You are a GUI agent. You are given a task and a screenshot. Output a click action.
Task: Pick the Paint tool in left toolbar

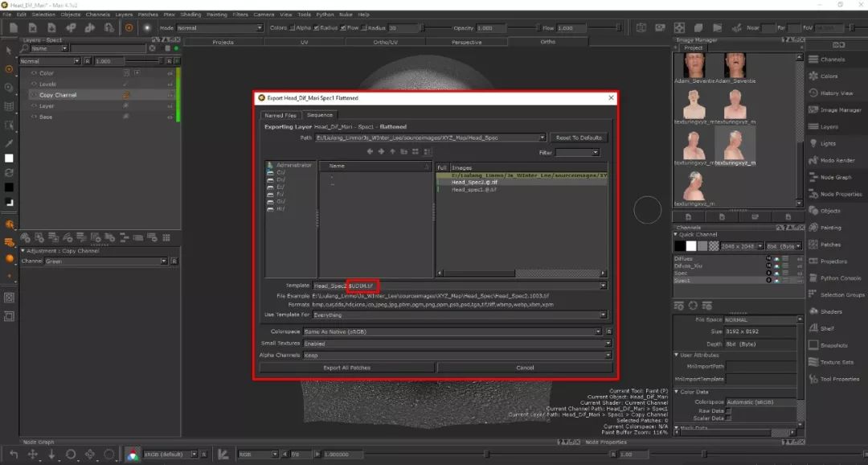click(x=9, y=69)
